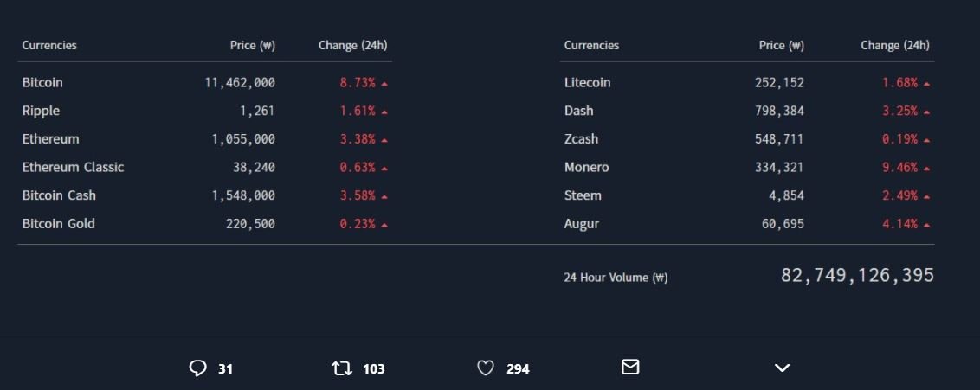Image resolution: width=980 pixels, height=390 pixels.
Task: Click the 24 Hour Volume total value
Action: (857, 275)
